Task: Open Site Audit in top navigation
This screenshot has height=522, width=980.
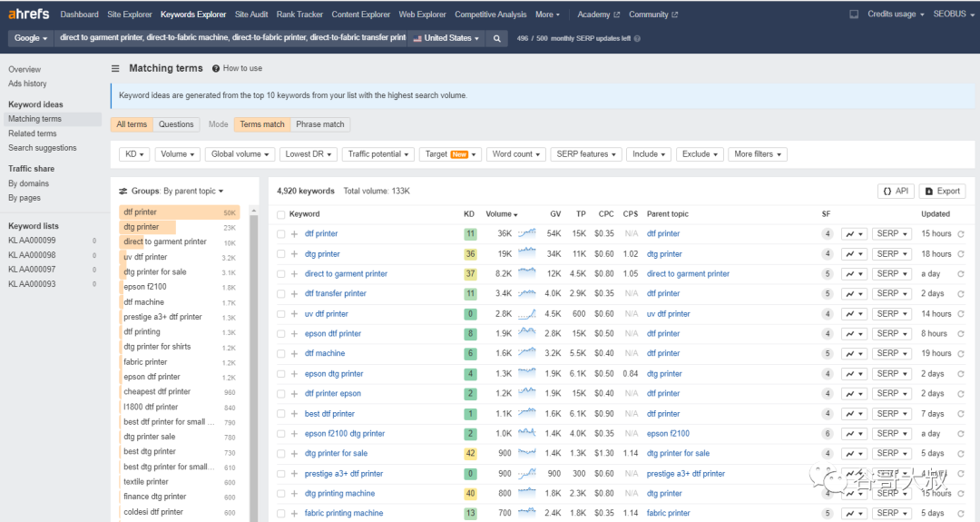Action: [251, 15]
